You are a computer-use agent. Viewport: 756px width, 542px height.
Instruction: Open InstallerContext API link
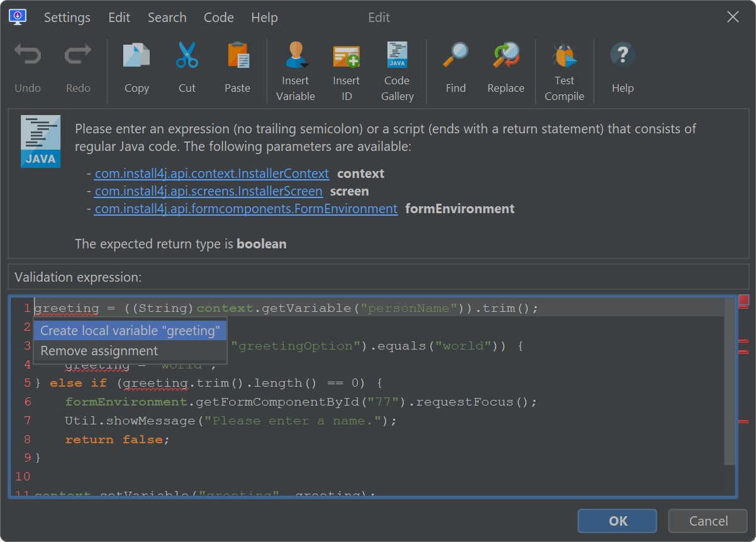click(212, 174)
